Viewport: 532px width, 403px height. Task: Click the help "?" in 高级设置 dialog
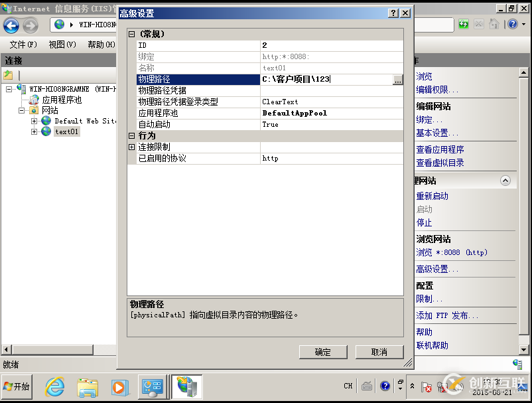(x=394, y=12)
